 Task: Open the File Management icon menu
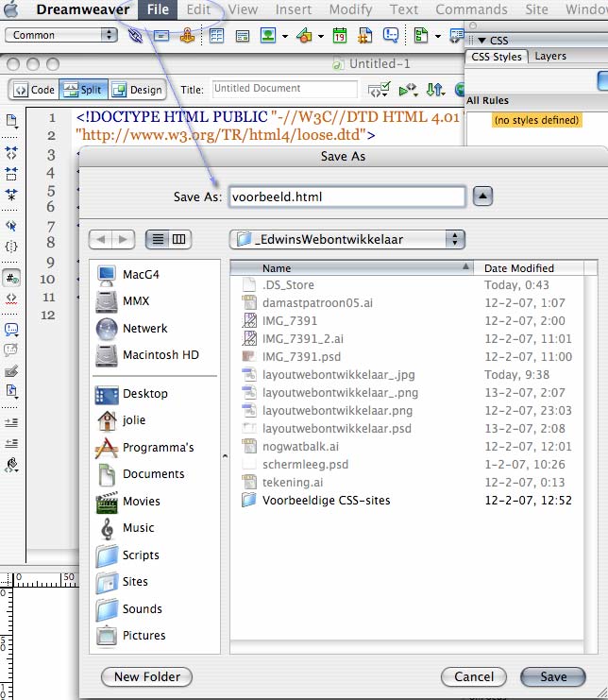pos(435,90)
